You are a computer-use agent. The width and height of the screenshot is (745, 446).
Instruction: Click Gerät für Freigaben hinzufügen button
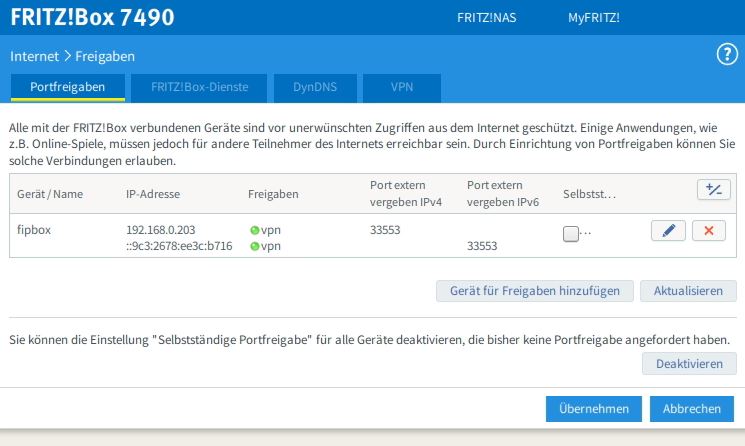534,291
